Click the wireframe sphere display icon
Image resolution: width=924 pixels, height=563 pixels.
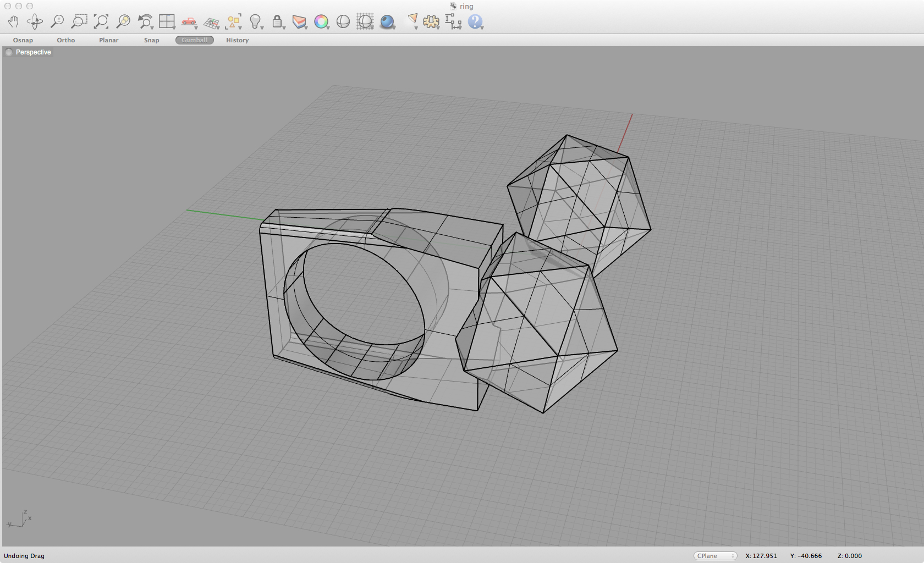pyautogui.click(x=343, y=22)
